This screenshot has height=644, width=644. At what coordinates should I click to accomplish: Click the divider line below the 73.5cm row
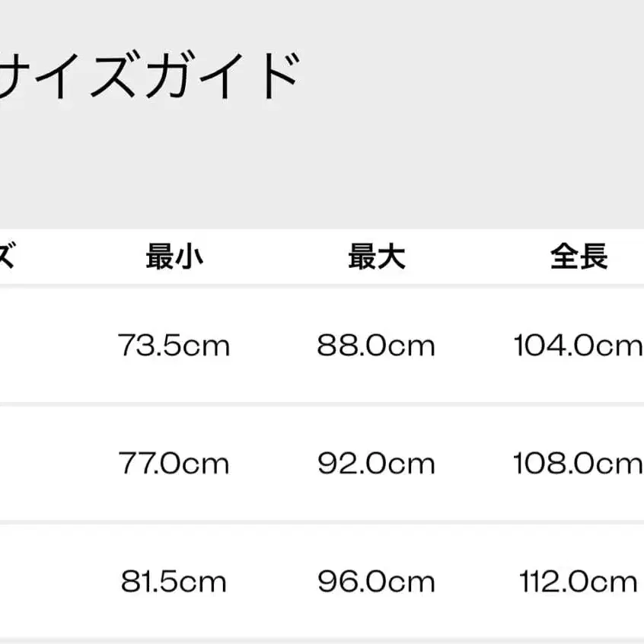(322, 404)
